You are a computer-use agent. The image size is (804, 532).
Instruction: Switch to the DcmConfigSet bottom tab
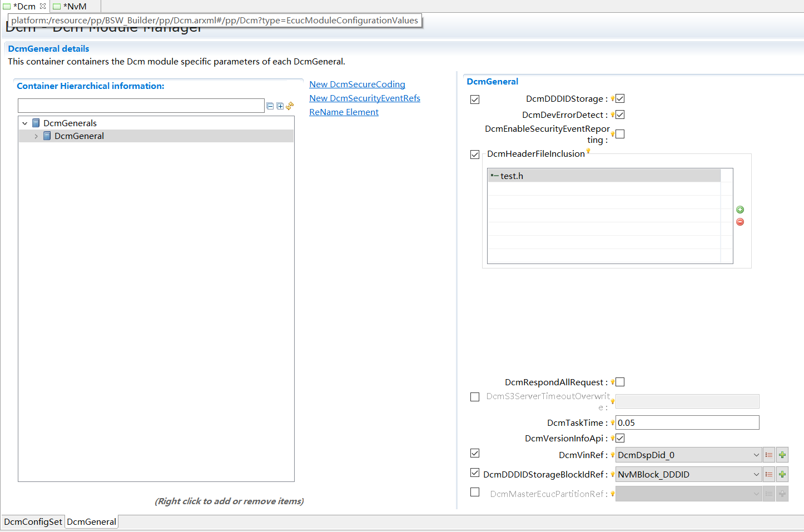tap(33, 521)
